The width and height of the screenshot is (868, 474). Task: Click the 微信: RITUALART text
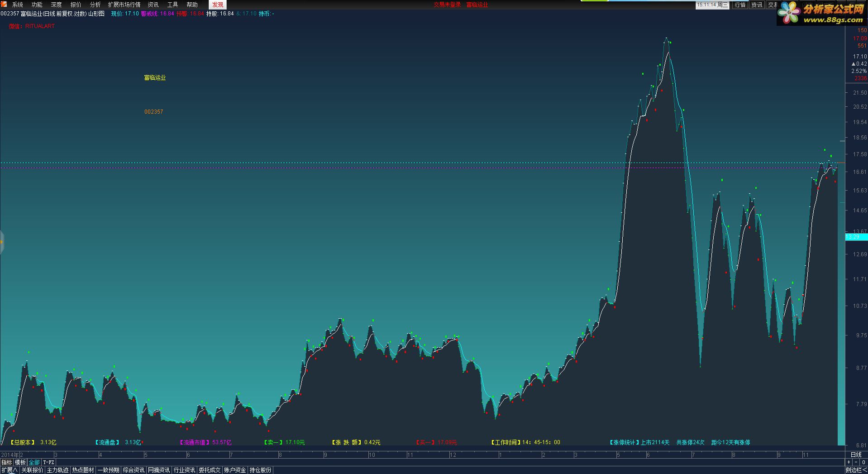tap(32, 26)
